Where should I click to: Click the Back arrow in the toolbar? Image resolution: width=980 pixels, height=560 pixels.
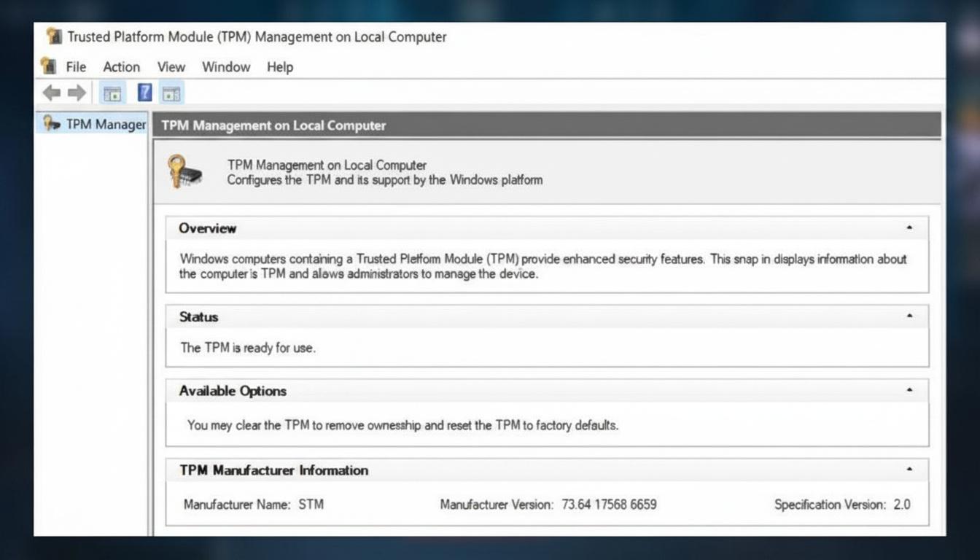coord(51,93)
